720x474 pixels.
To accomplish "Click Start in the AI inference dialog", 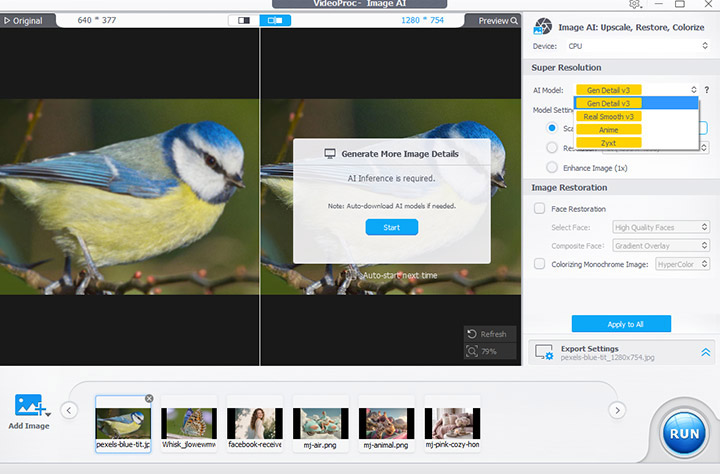I will [x=392, y=227].
